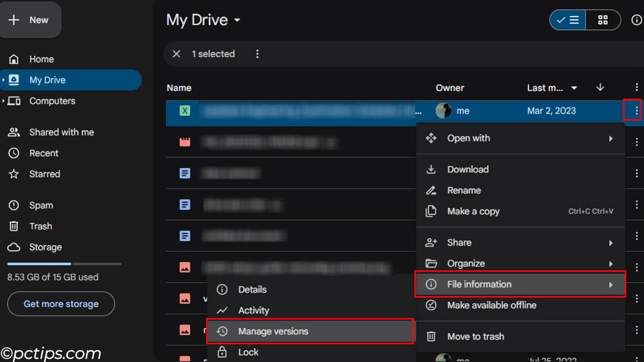Click more actions for selected spreadsheet row
The image size is (644, 362).
636,111
